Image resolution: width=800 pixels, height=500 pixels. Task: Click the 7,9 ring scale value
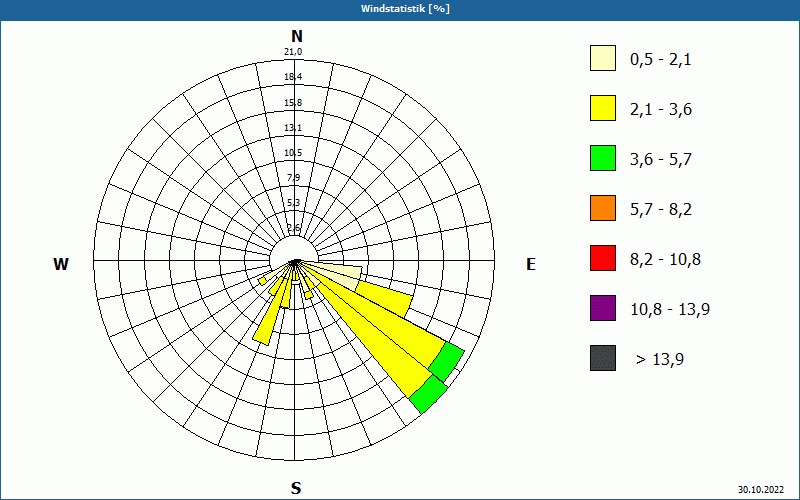294,178
